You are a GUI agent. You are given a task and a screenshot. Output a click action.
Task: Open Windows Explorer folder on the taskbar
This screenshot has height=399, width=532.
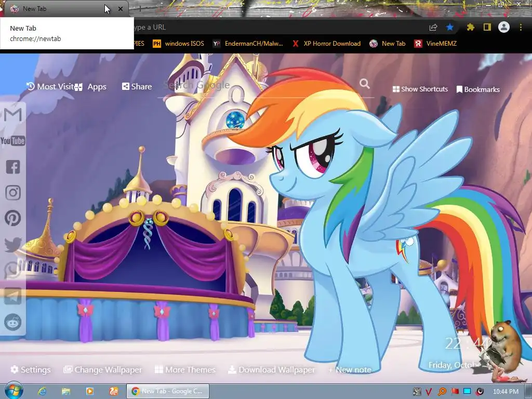point(66,391)
